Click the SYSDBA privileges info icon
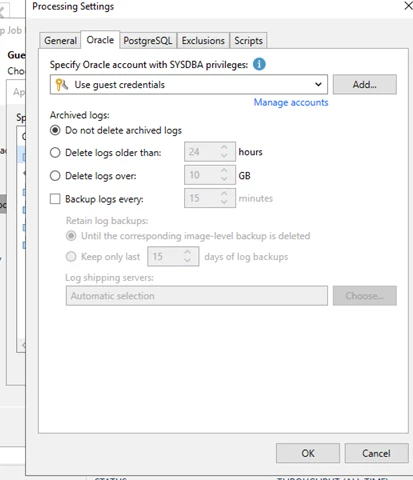This screenshot has width=413, height=480. click(x=259, y=64)
